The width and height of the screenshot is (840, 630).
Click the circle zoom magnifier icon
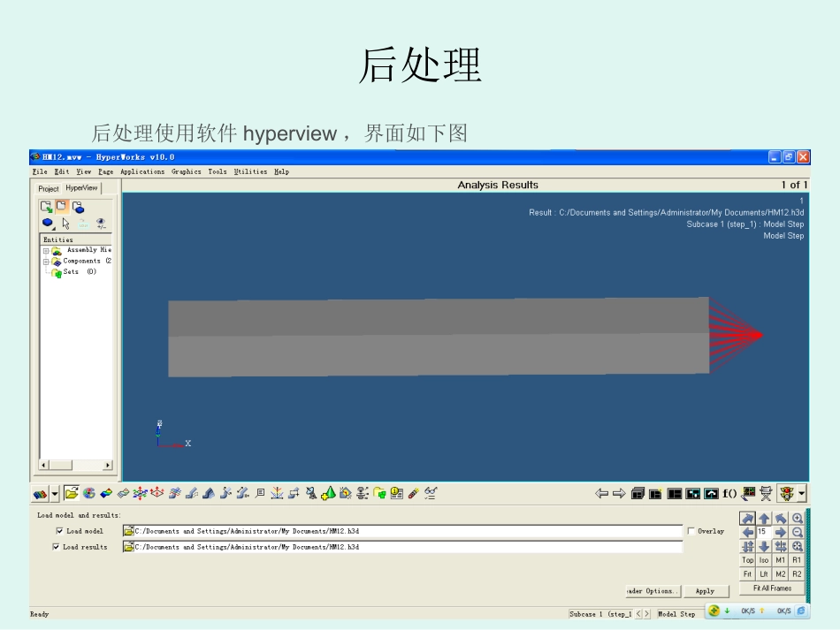798,546
